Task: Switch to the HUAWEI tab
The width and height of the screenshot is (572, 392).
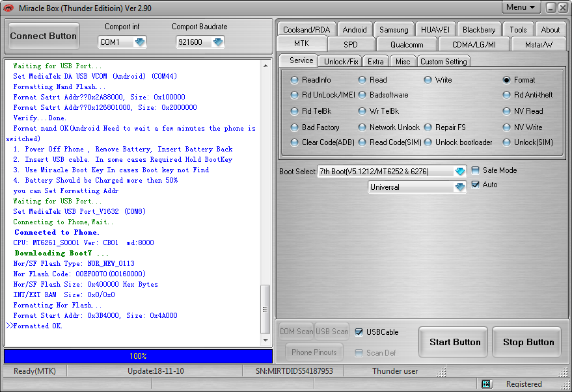Action: click(435, 29)
